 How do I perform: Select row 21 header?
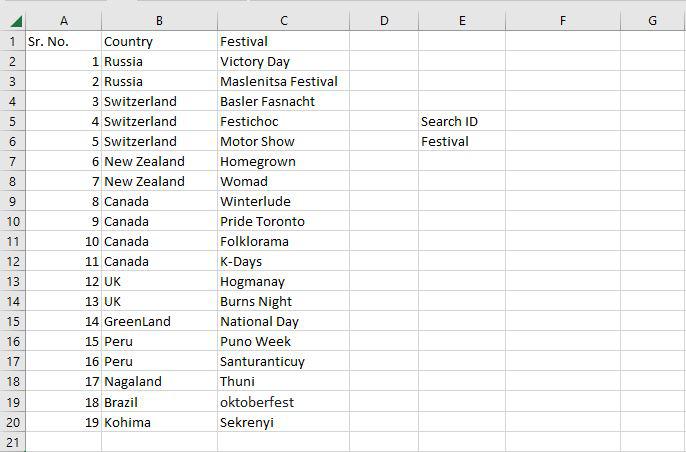[12, 442]
